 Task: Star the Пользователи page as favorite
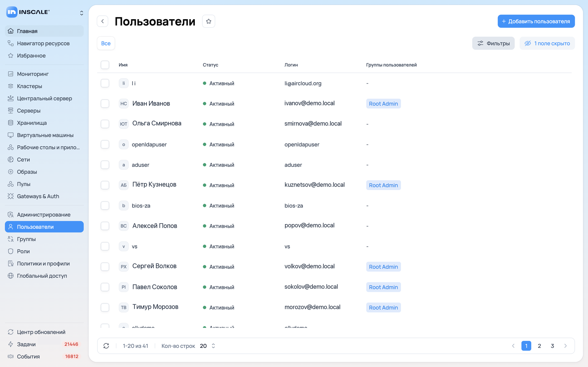pos(209,21)
